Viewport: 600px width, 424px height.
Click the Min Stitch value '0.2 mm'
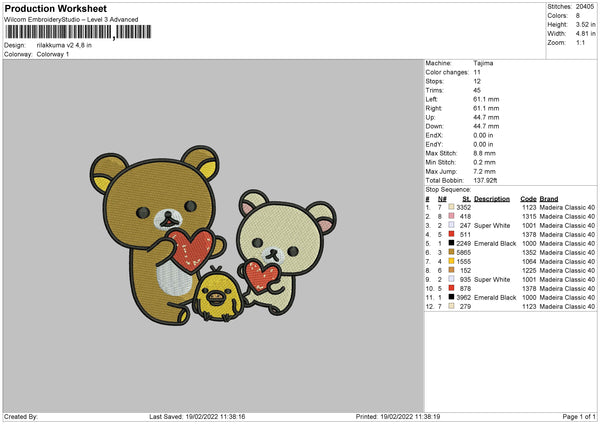click(484, 162)
